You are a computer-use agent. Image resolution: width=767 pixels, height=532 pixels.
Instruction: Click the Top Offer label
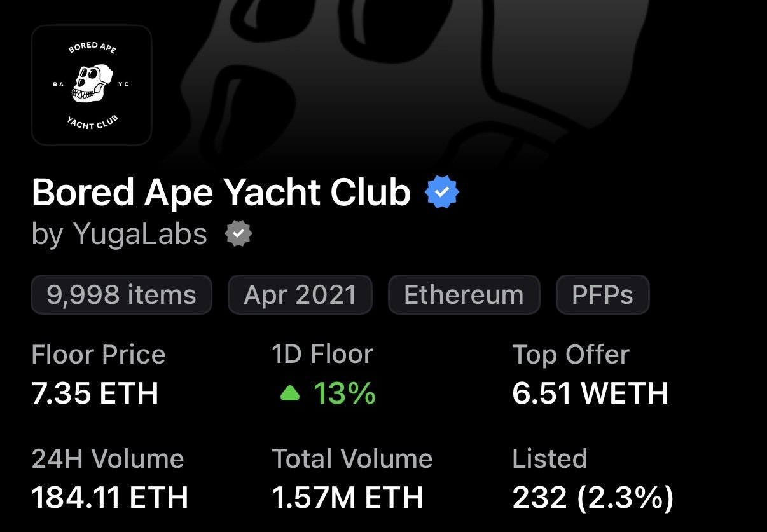click(570, 355)
